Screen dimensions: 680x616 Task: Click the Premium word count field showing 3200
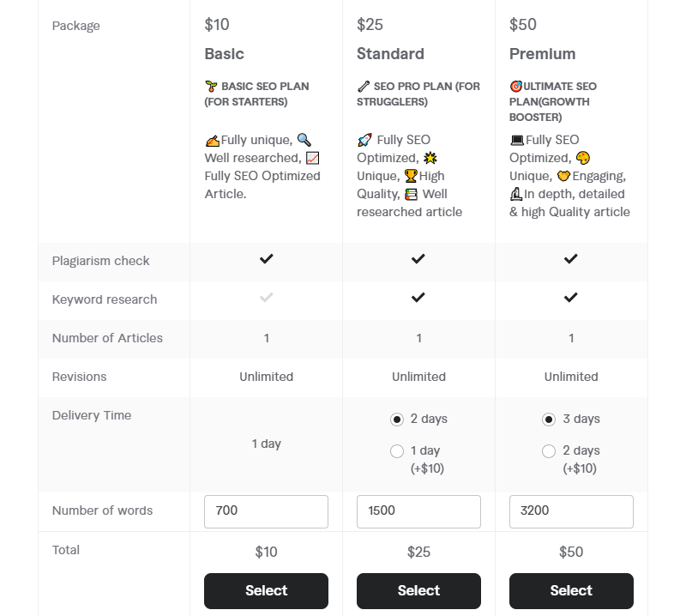571,511
